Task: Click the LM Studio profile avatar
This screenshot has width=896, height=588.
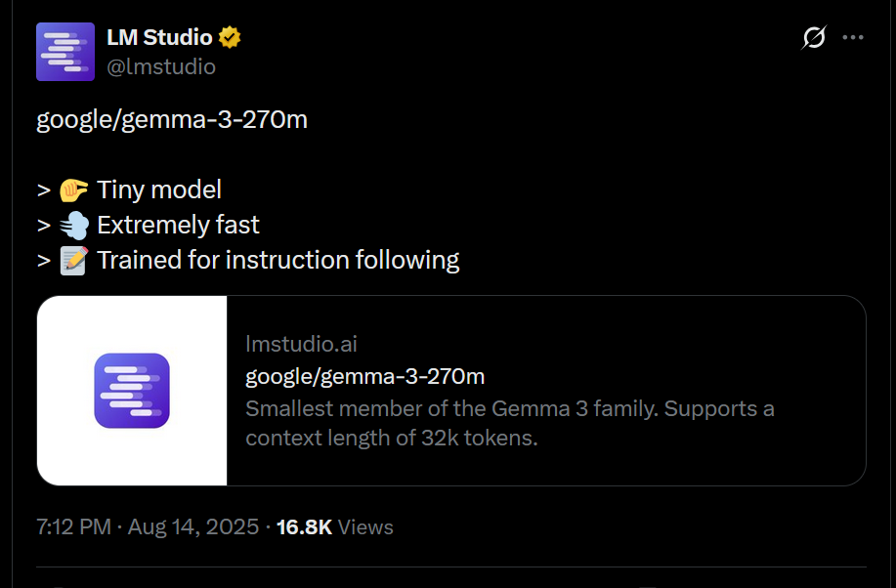Action: [x=65, y=52]
